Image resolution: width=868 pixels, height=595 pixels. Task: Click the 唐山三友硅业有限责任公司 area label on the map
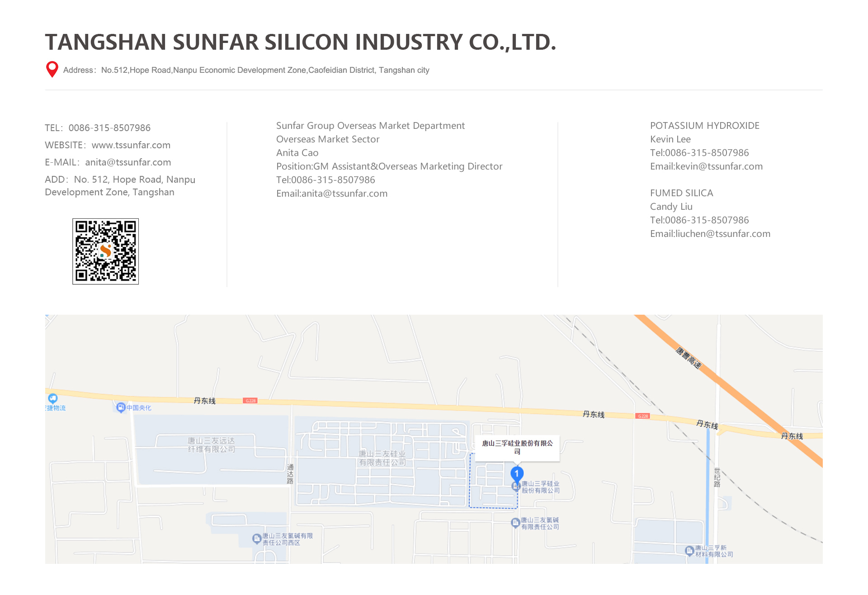tap(382, 458)
